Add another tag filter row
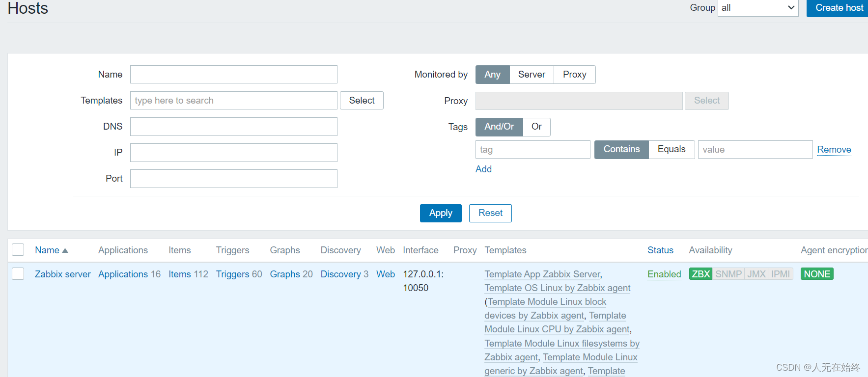The image size is (868, 377). (483, 169)
